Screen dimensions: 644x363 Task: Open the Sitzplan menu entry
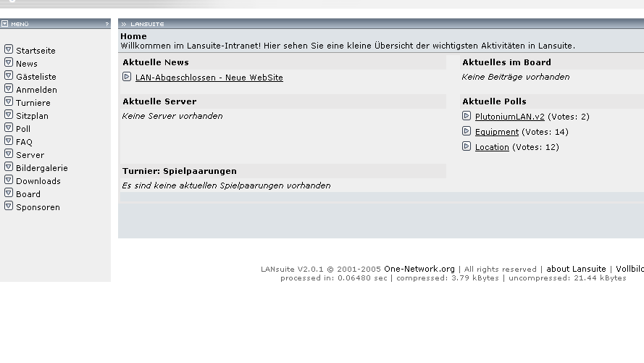(32, 116)
